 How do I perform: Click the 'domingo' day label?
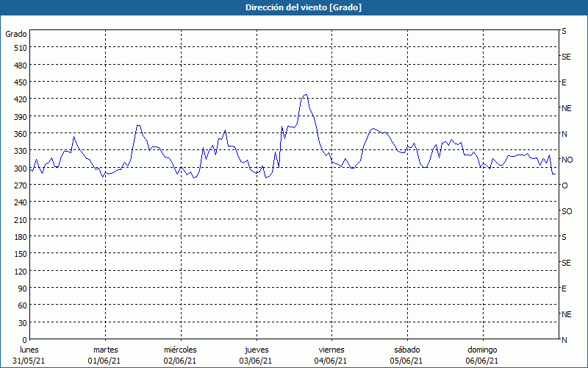click(x=482, y=350)
